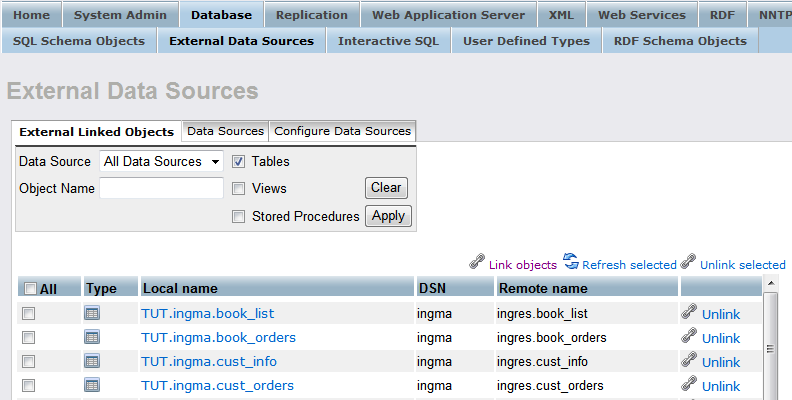Open the TUT.ingma.cust_info link
792x400 pixels.
coord(209,362)
